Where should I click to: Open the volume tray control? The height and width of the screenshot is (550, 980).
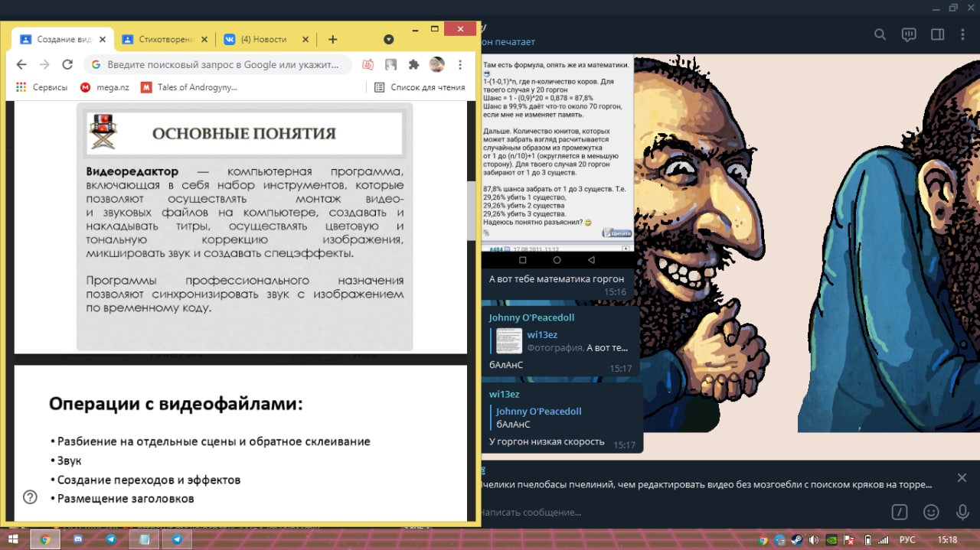click(815, 539)
